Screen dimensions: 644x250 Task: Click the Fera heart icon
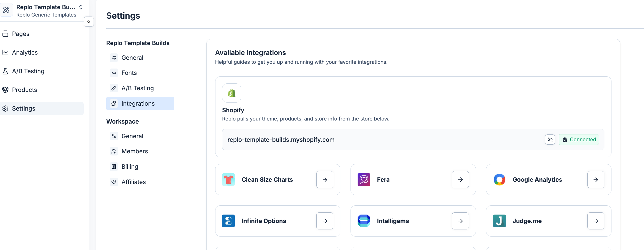364,179
